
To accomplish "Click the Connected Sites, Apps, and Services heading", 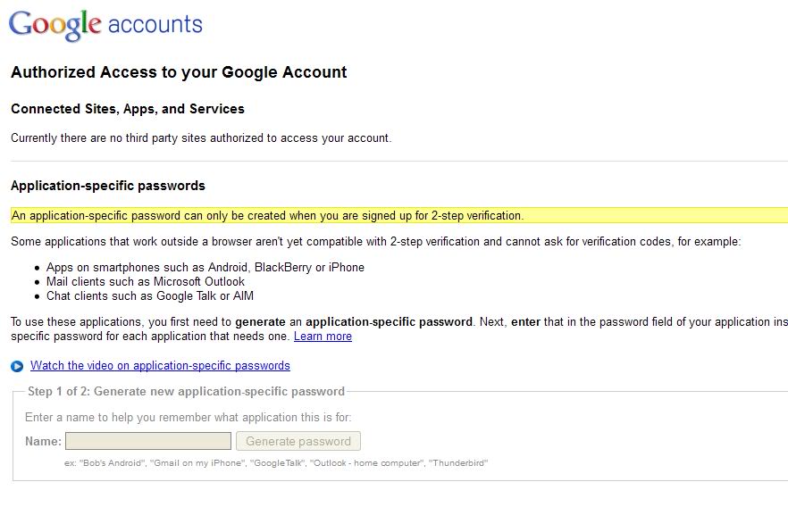I will (x=127, y=109).
